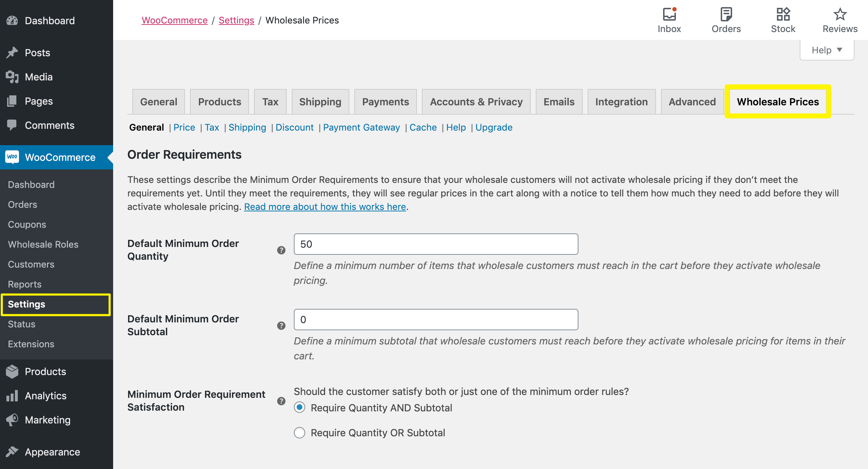Click the Analytics bar chart icon
868x469 pixels.
click(x=12, y=396)
